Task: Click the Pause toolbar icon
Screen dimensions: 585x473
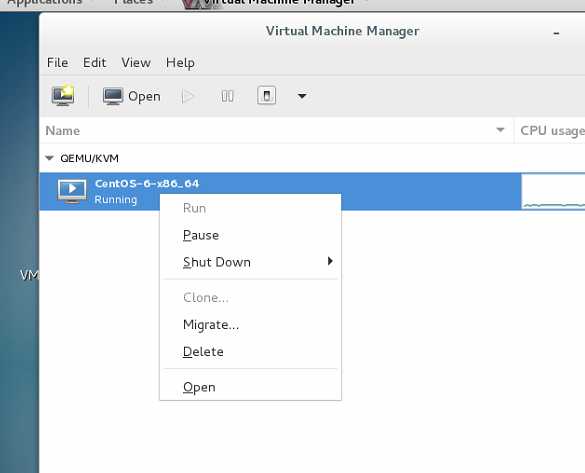Action: [x=227, y=96]
